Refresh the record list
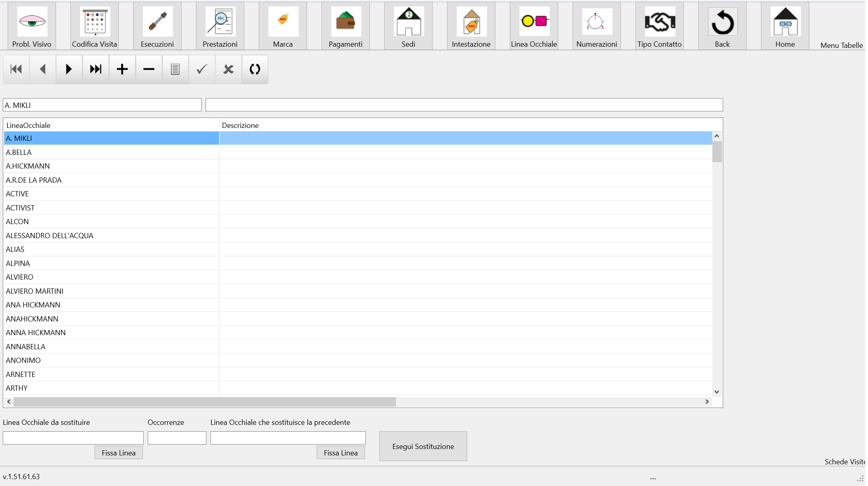 pos(255,69)
